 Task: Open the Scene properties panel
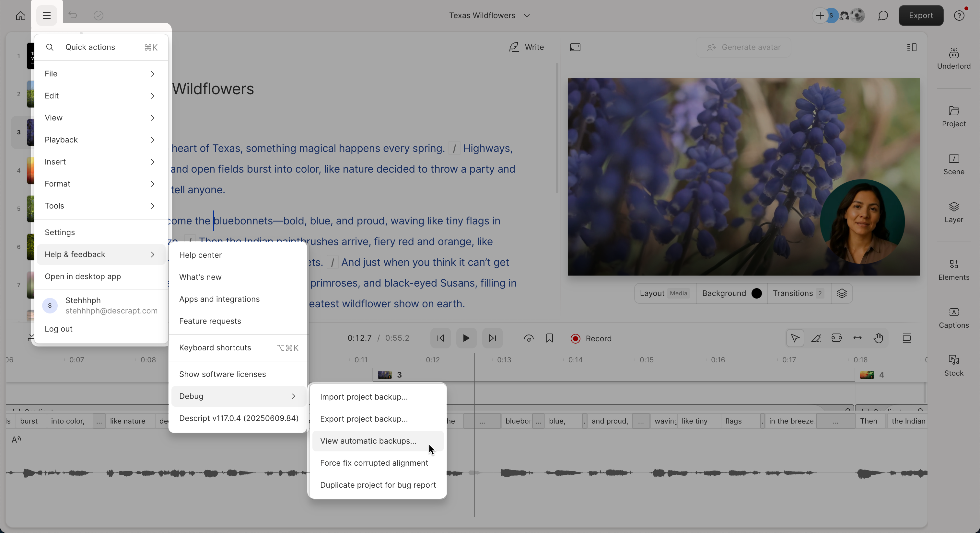pos(953,164)
